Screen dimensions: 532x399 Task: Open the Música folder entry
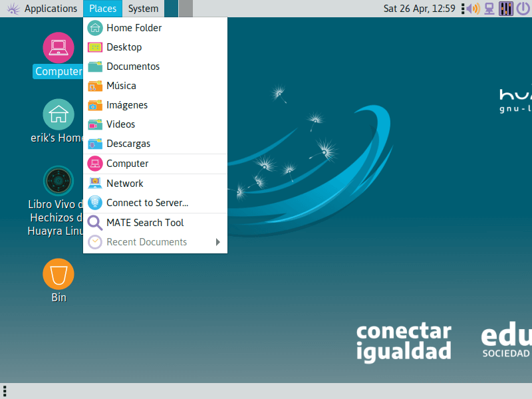155,86
